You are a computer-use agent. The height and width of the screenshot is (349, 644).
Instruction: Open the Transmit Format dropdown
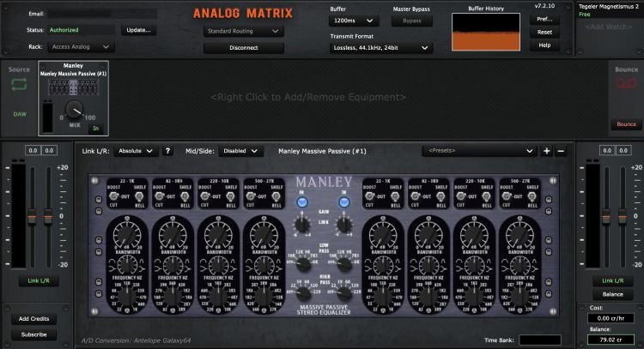(x=380, y=47)
